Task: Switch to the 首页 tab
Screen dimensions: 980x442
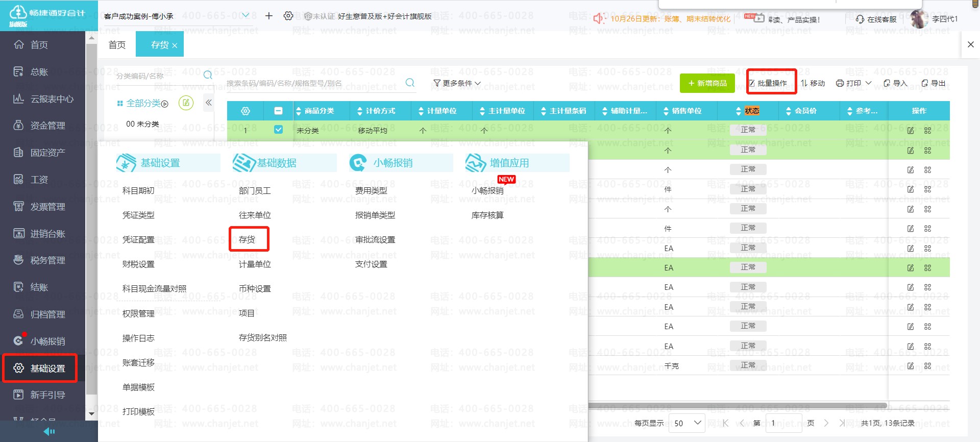Action: [117, 45]
